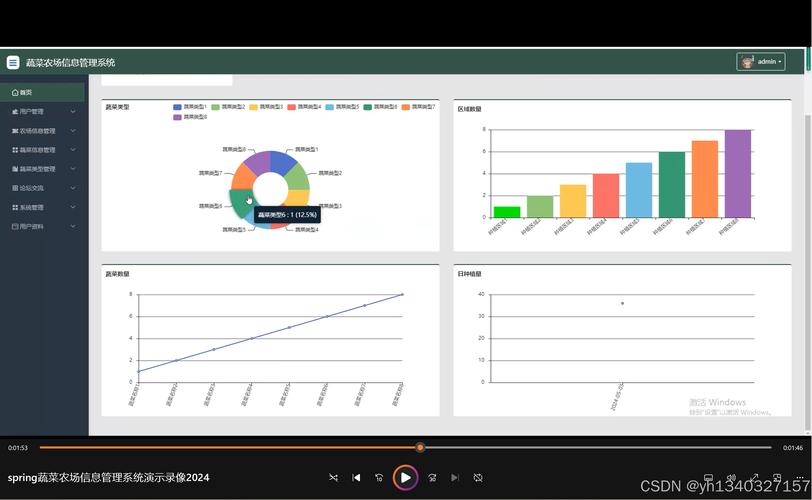The height and width of the screenshot is (500, 812).
Task: Click the orange bar in 区域数量 chart
Action: point(705,179)
